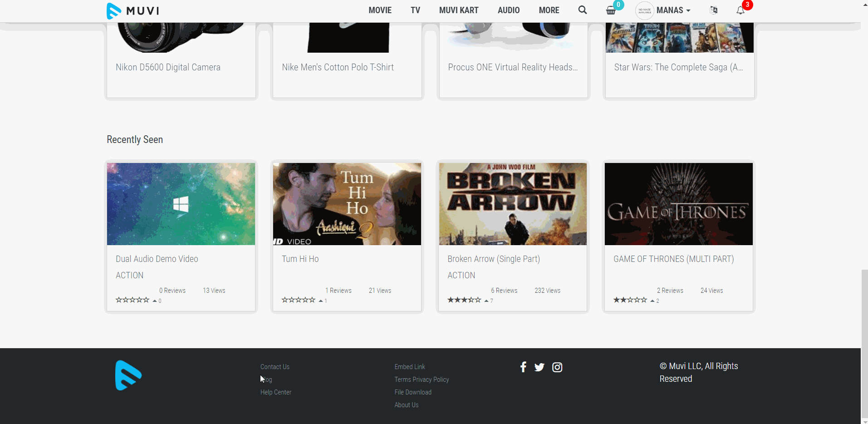Click the Muvi logo in header
The height and width of the screenshot is (424, 868).
132,11
